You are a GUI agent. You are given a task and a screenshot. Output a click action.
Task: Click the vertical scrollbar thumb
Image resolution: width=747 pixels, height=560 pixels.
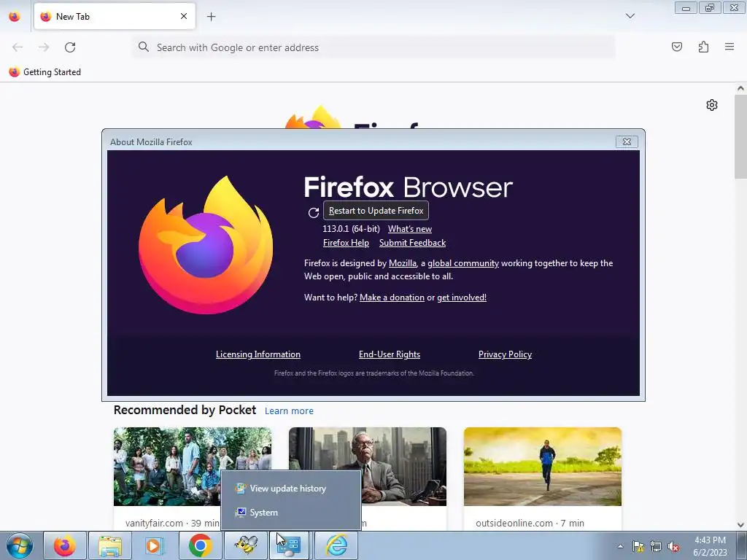[x=740, y=136]
